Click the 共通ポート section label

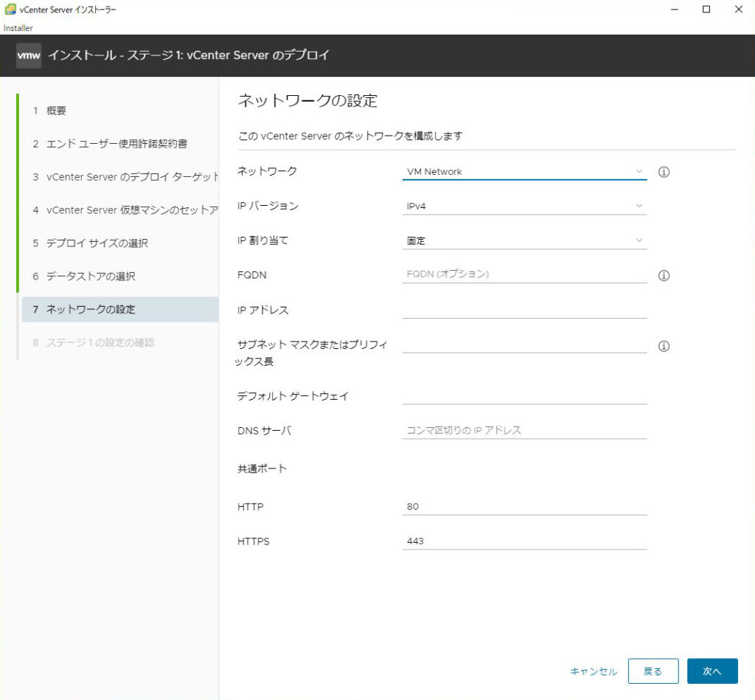(x=262, y=468)
